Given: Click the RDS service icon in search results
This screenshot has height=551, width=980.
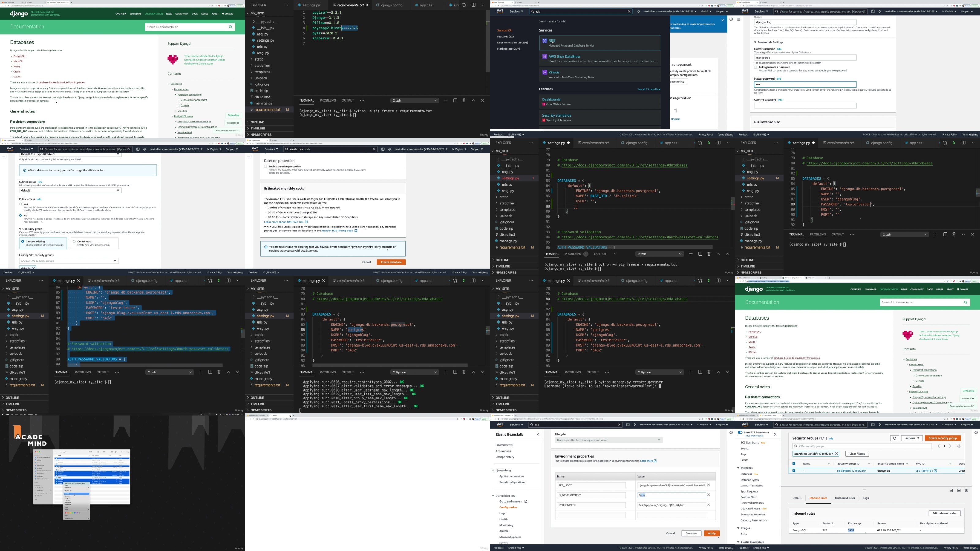Looking at the screenshot, I should point(545,41).
